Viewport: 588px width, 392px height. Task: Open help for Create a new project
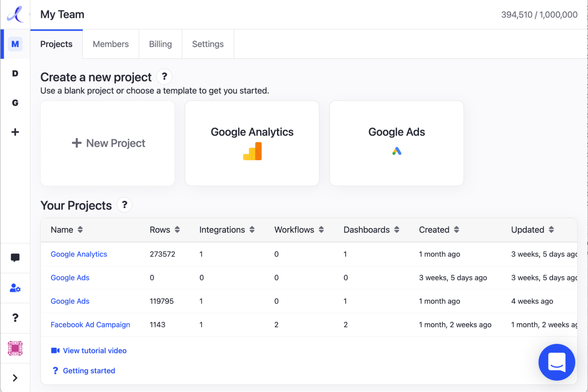164,77
